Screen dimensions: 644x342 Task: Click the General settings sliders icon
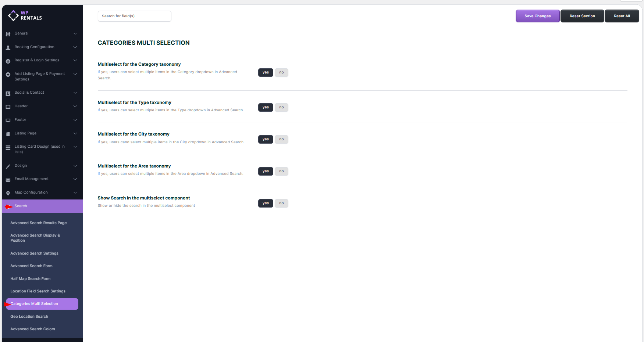click(x=8, y=34)
